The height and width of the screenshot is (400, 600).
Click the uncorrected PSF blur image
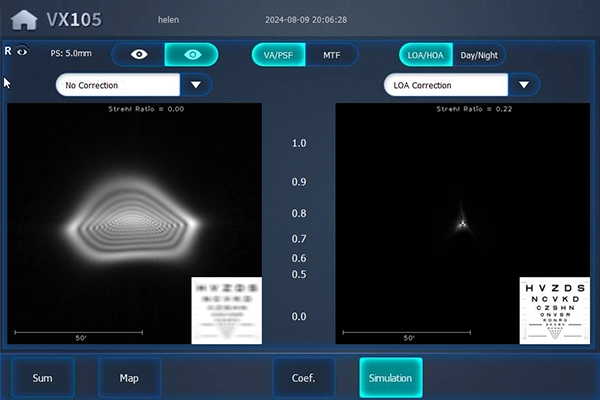pos(132,217)
